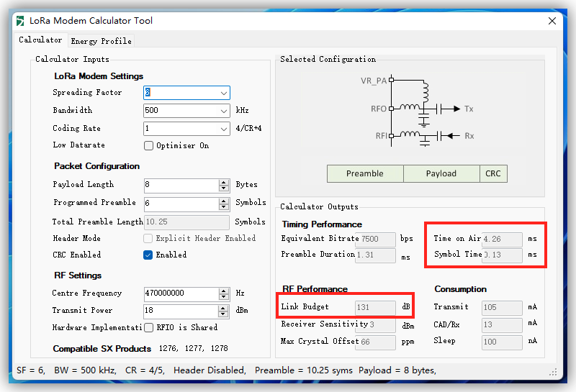Click the Payload Length input field
This screenshot has height=392, width=576.
coord(181,185)
